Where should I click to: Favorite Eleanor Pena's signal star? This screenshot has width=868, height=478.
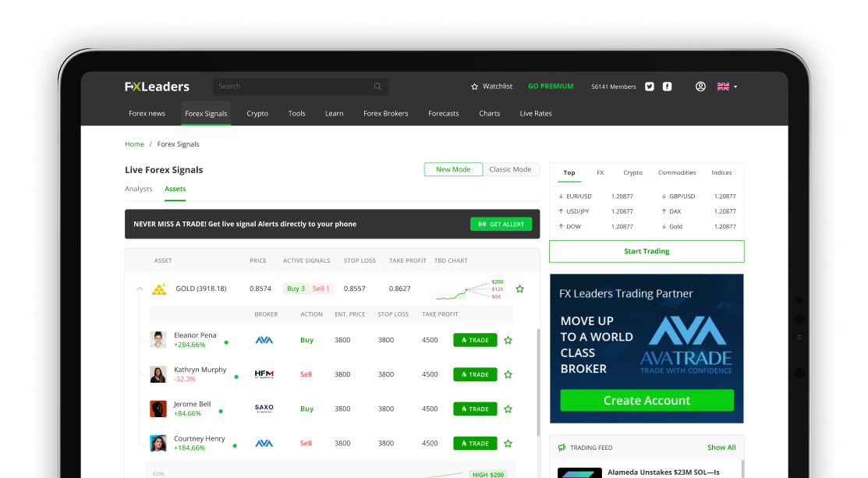[508, 340]
